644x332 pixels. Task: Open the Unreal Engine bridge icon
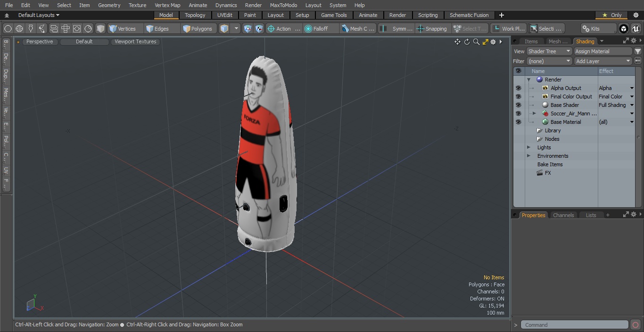(635, 29)
